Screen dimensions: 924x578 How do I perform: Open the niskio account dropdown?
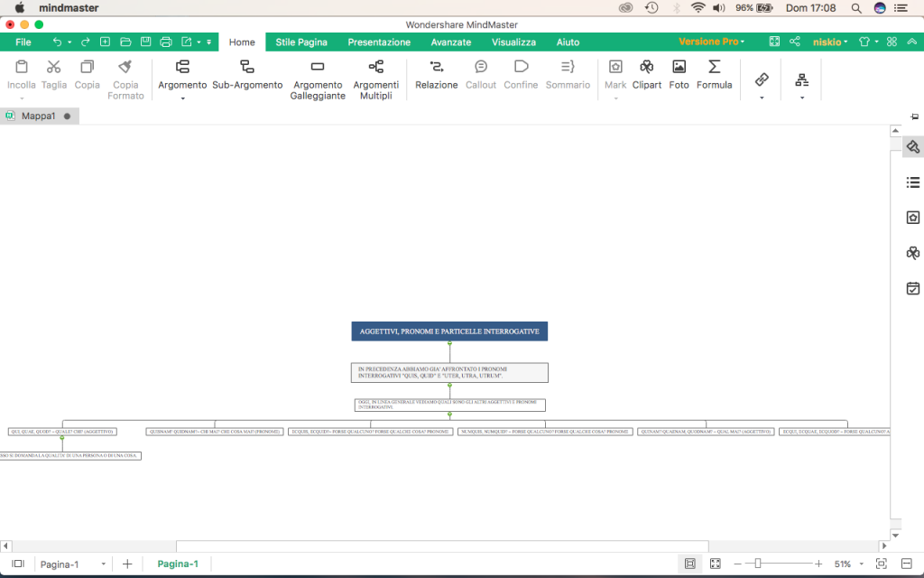830,42
